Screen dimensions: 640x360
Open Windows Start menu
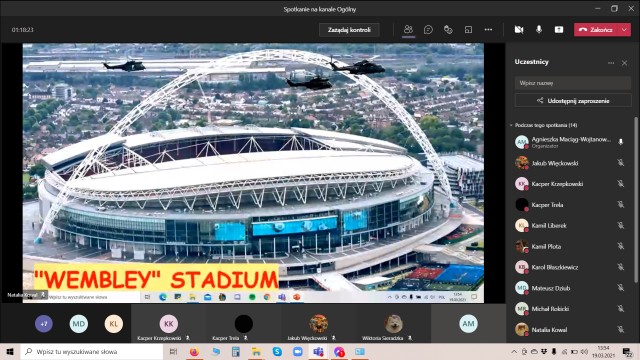10,351
